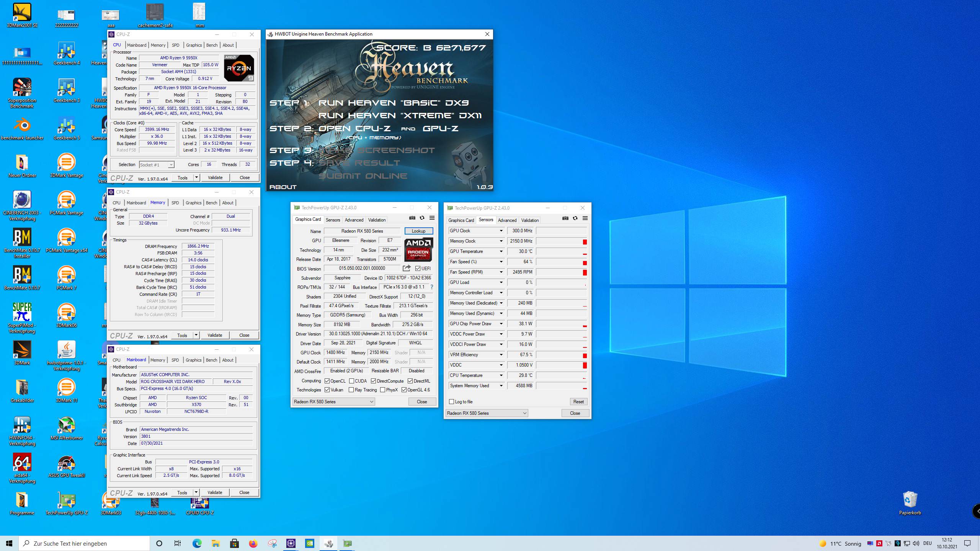
Task: Open File Explorer from the taskbar
Action: tap(216, 543)
